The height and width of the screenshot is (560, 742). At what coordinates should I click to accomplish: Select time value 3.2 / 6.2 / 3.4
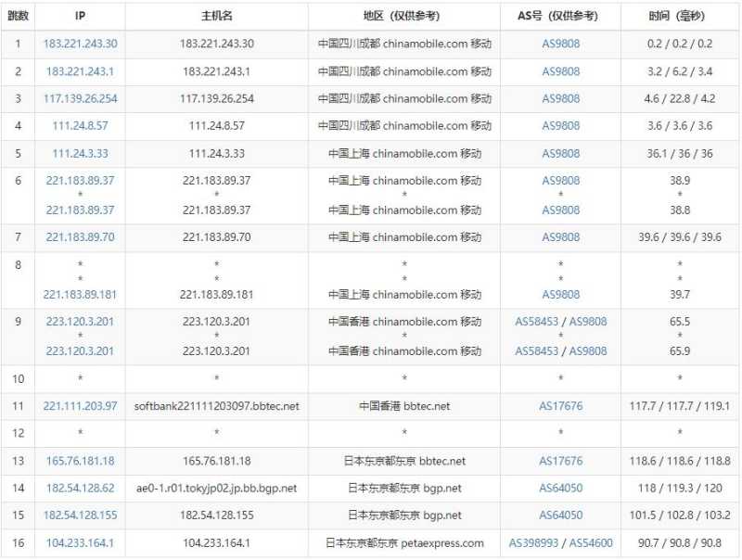coord(680,71)
